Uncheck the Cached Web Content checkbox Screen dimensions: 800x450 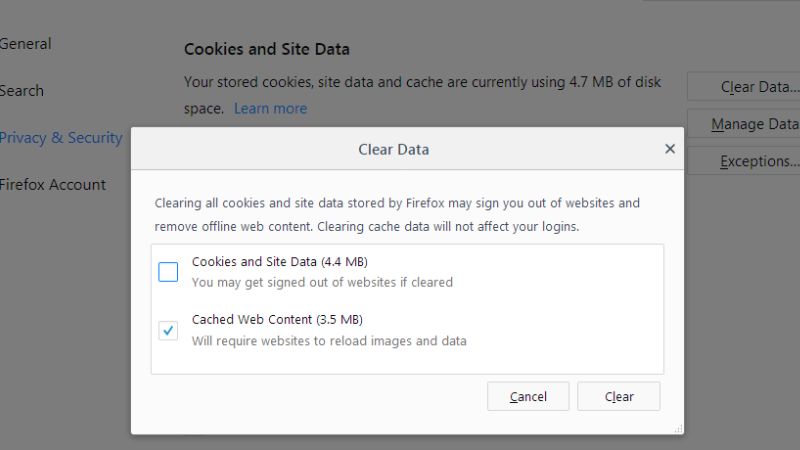pos(168,330)
